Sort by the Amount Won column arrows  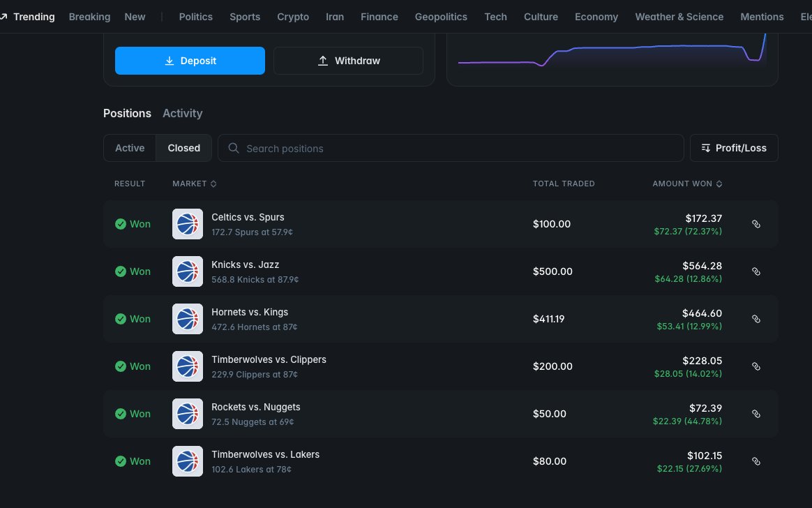pyautogui.click(x=719, y=184)
